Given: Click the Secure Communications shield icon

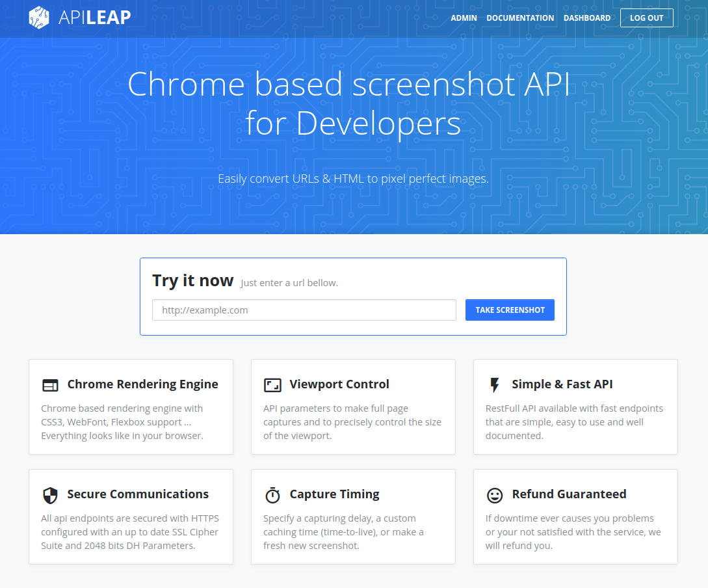Looking at the screenshot, I should pyautogui.click(x=50, y=494).
